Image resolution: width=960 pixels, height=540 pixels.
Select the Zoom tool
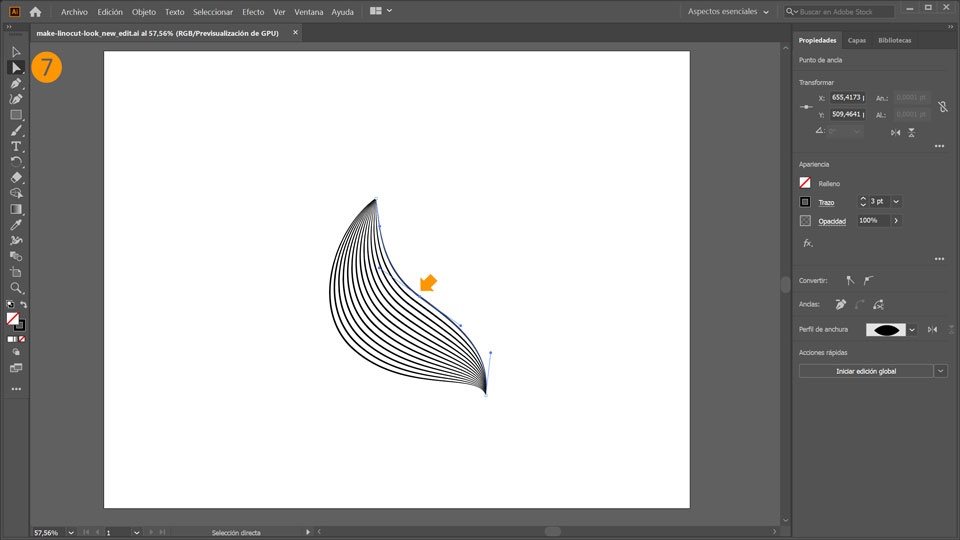[x=16, y=288]
